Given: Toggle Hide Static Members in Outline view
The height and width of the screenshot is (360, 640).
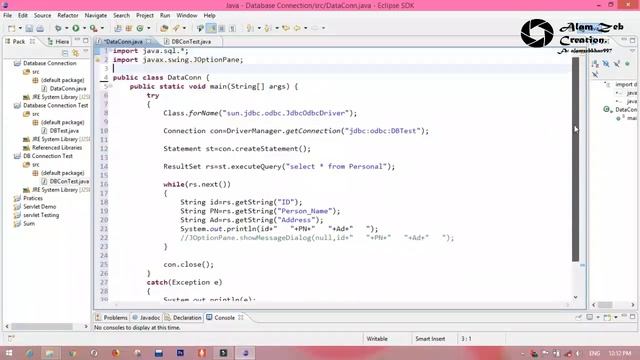Looking at the screenshot, I should click(x=617, y=64).
